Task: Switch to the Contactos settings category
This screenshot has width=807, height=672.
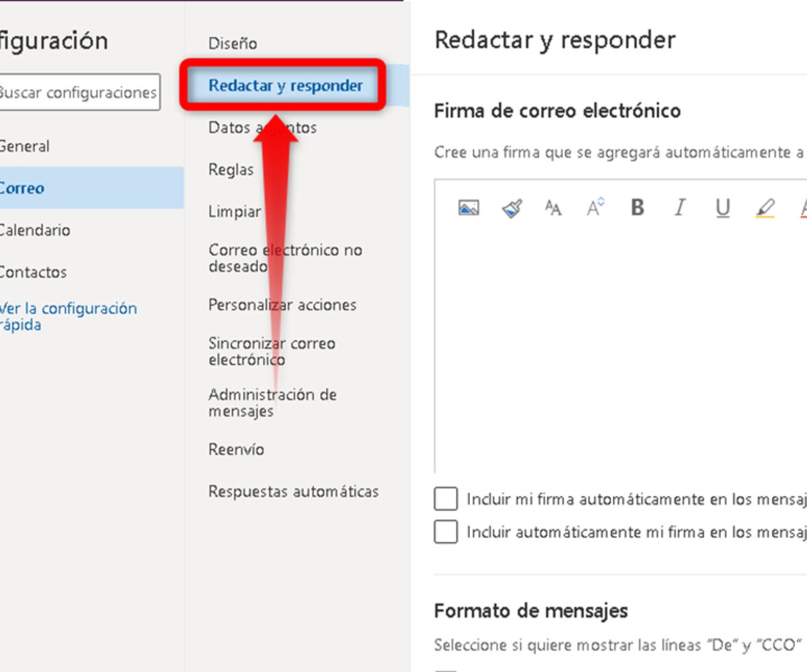Action: [33, 272]
